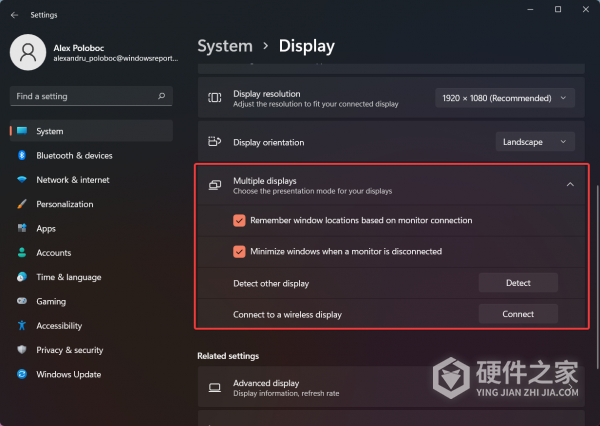Click the Time & language globe icon
The height and width of the screenshot is (426, 600).
pyautogui.click(x=22, y=277)
